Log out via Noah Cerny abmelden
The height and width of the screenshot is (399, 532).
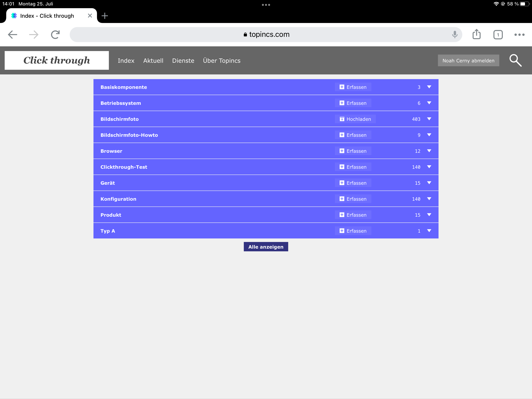(x=468, y=61)
